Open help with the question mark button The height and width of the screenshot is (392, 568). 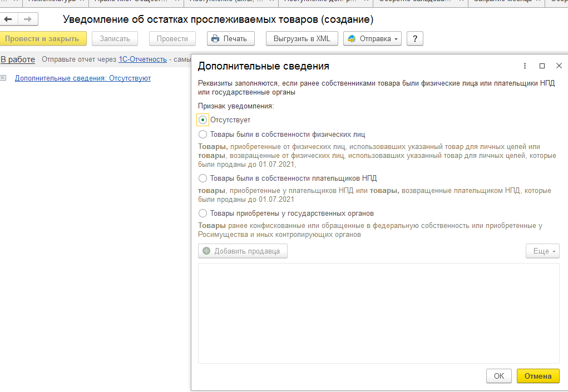pos(415,38)
